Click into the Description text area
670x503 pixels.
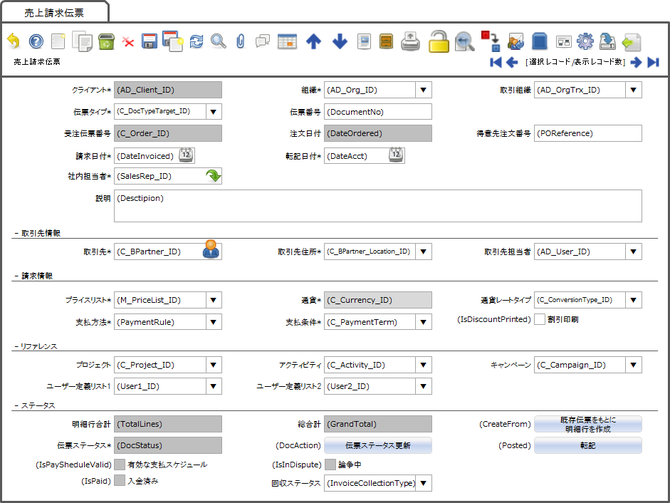(378, 206)
